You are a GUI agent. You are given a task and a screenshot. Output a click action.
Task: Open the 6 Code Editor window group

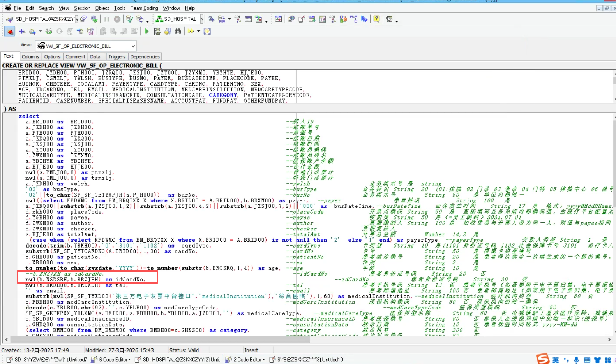click(x=114, y=360)
